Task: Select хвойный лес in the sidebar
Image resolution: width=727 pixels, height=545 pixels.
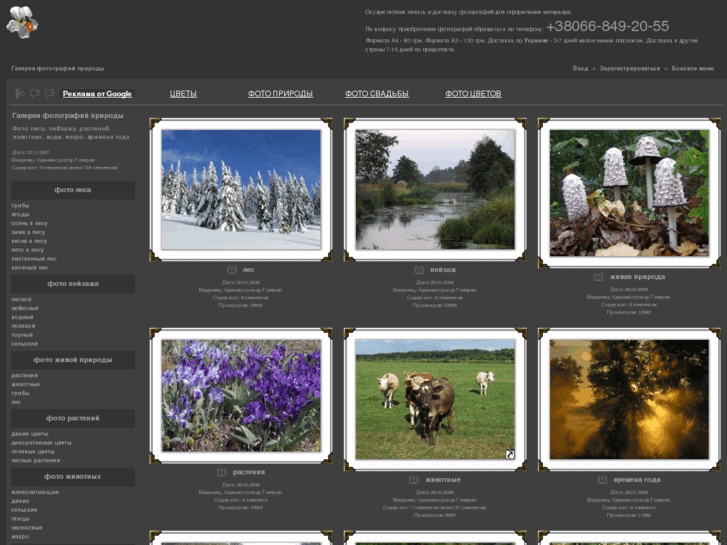Action: click(x=30, y=268)
